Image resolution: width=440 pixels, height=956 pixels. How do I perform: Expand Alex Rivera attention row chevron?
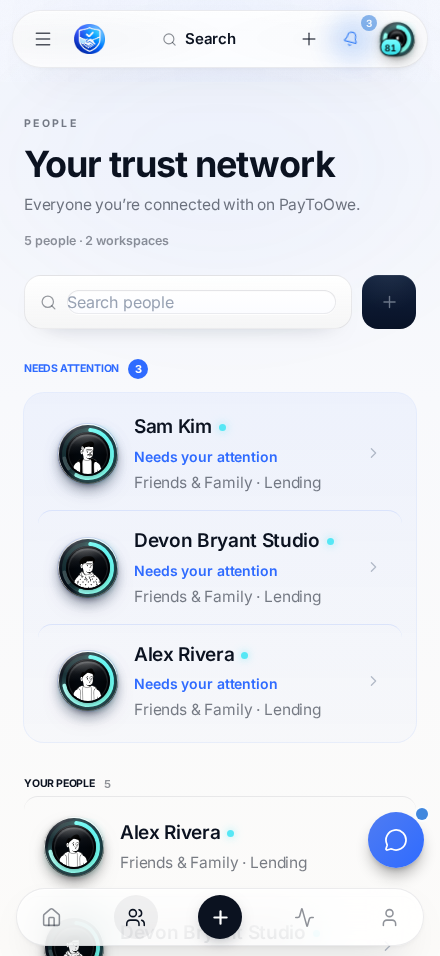tap(374, 681)
